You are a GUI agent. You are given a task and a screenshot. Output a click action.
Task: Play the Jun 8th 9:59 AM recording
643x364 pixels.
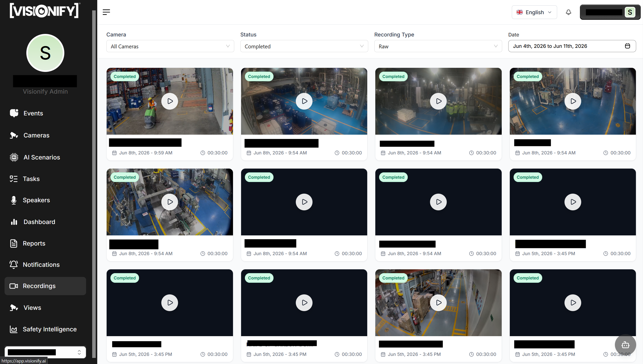click(x=170, y=101)
